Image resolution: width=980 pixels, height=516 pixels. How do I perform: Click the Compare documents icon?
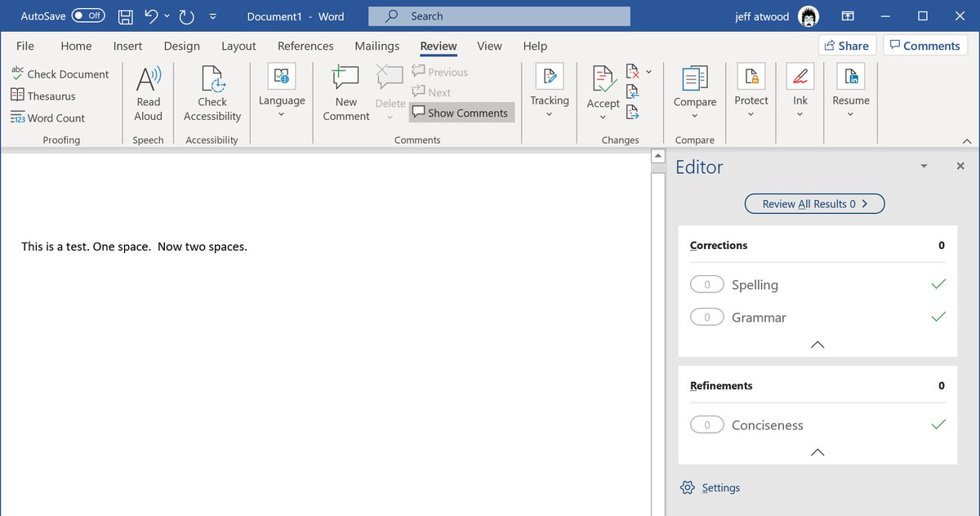coord(695,80)
